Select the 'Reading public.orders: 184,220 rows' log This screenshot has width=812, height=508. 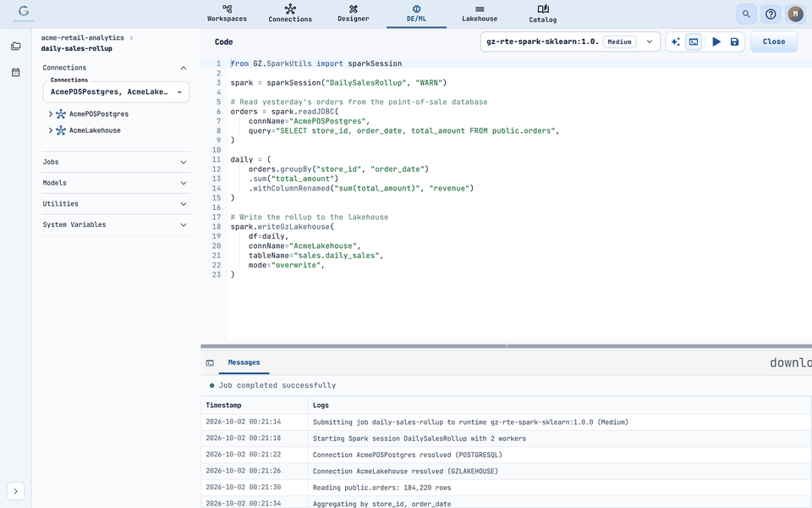pyautogui.click(x=506, y=488)
